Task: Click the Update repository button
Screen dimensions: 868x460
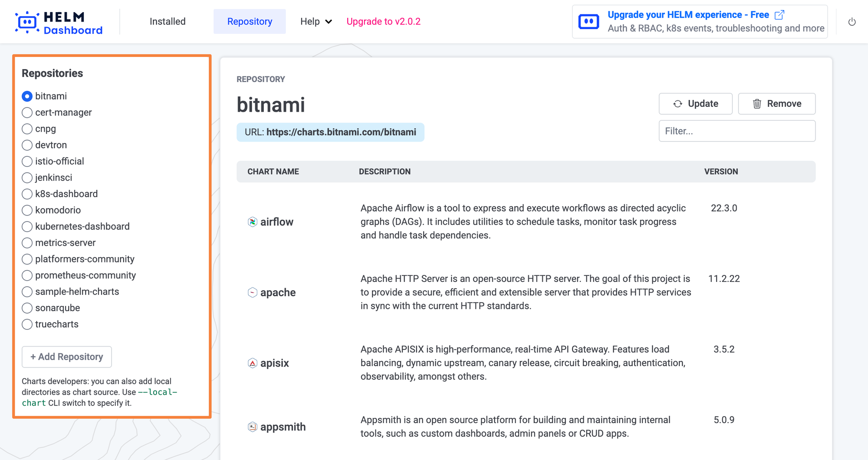Action: [696, 104]
